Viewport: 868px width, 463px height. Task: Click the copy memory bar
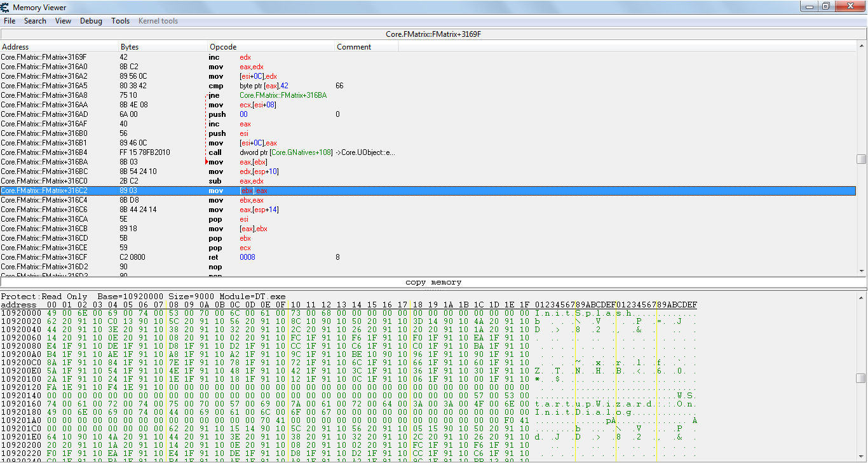[433, 282]
